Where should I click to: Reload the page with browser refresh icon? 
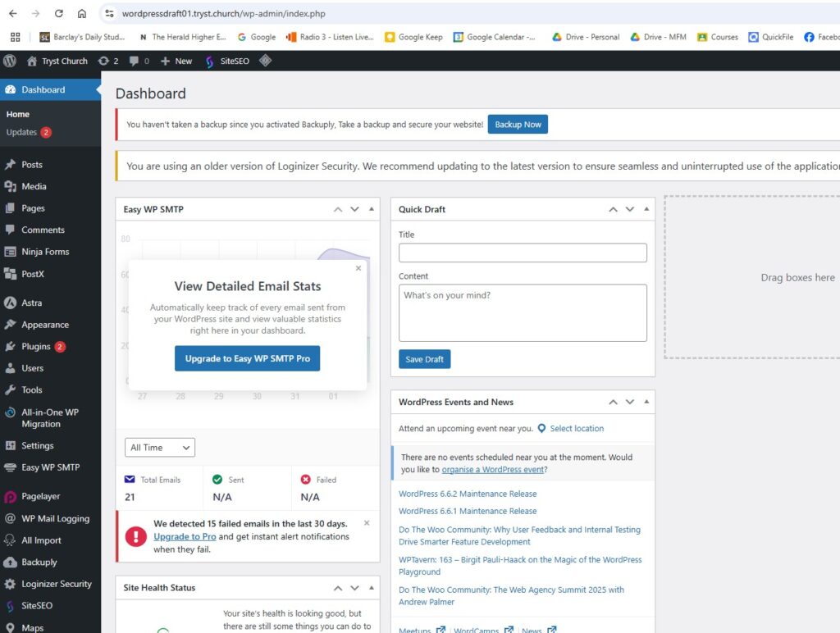(59, 13)
